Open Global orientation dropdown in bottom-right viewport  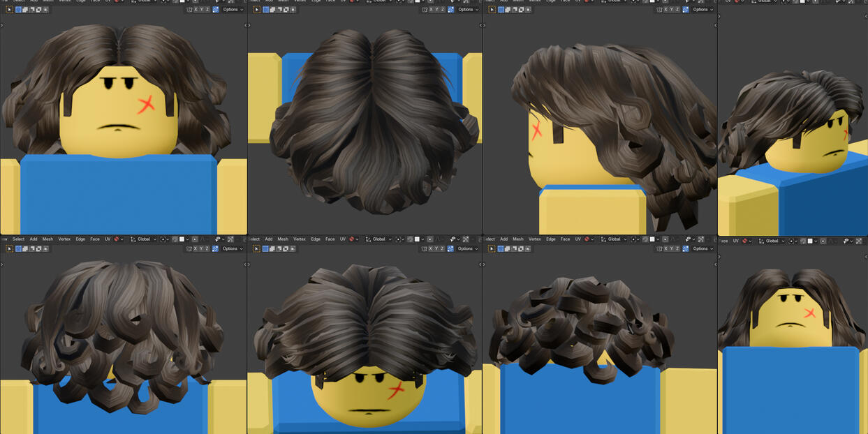coord(772,241)
